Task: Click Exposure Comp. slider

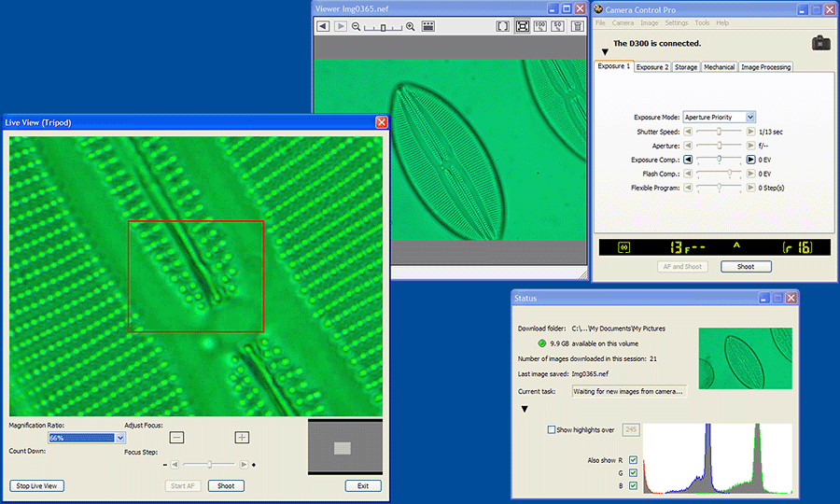Action: point(719,159)
